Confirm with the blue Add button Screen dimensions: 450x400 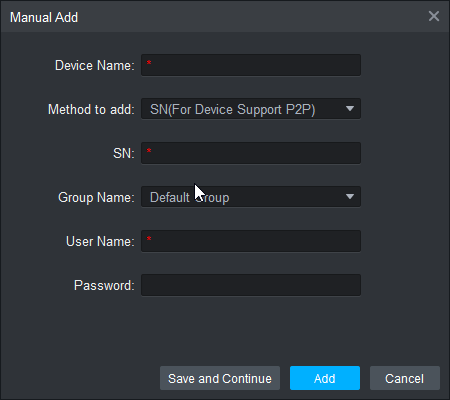[325, 378]
